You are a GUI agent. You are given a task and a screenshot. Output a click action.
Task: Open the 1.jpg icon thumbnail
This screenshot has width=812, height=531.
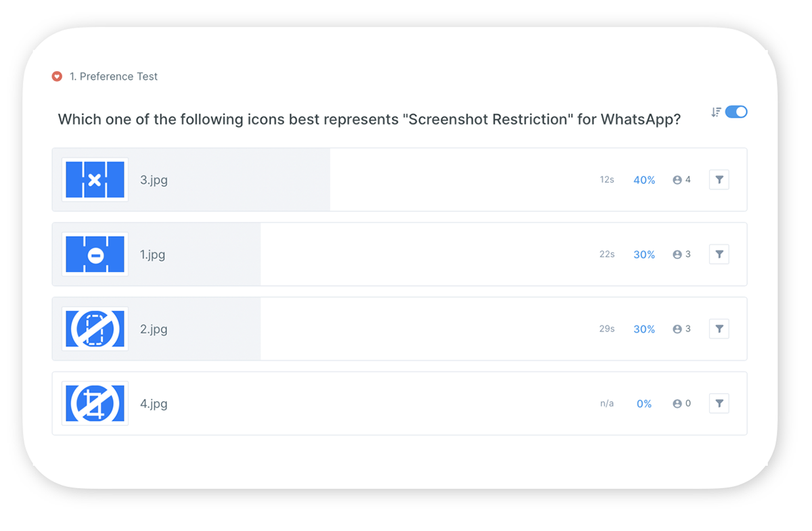[x=95, y=254]
